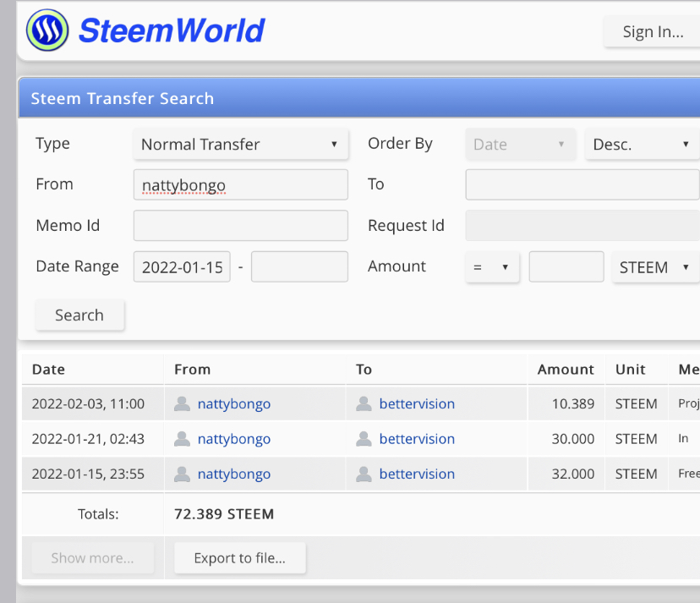700x603 pixels.
Task: Click the From field containing nattybongo
Action: click(x=241, y=184)
